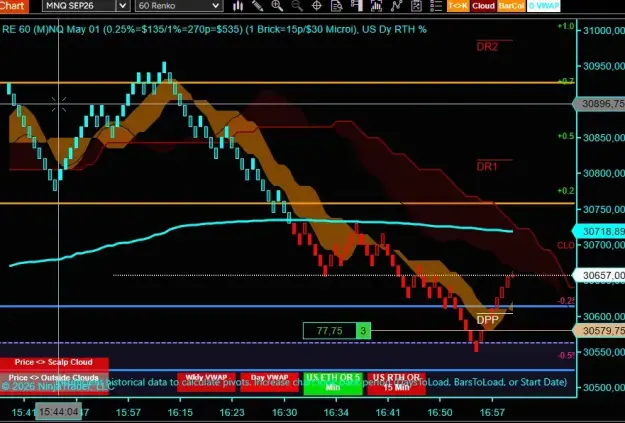Screen dimensions: 625x423
Task: Click the +0.2 percent level label
Action: tap(566, 191)
